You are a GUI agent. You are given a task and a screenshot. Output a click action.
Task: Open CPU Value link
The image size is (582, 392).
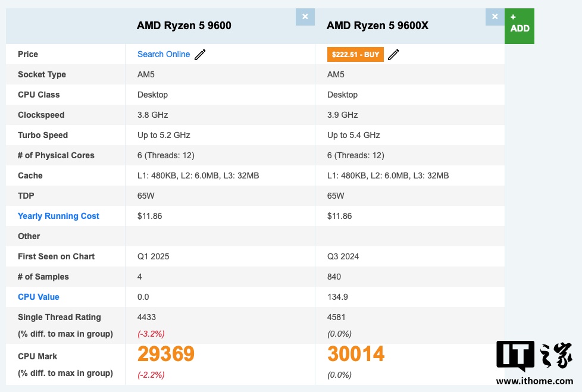39,297
